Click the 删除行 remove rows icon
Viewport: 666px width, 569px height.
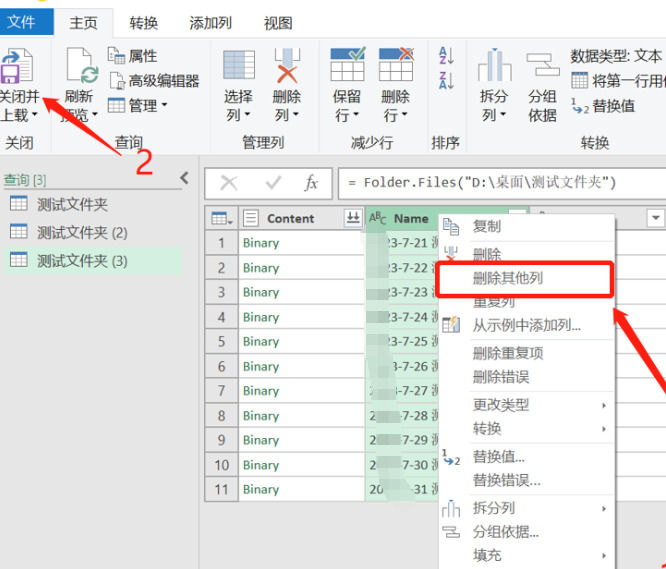(396, 67)
